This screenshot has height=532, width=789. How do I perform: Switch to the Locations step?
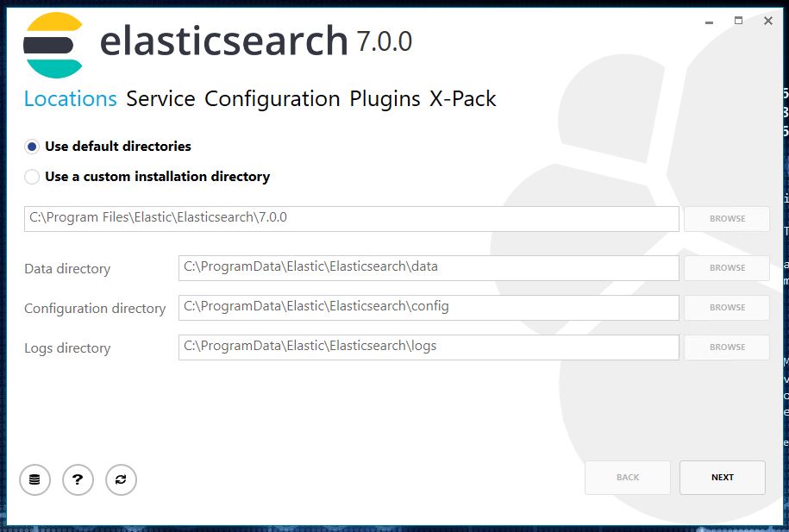point(71,98)
